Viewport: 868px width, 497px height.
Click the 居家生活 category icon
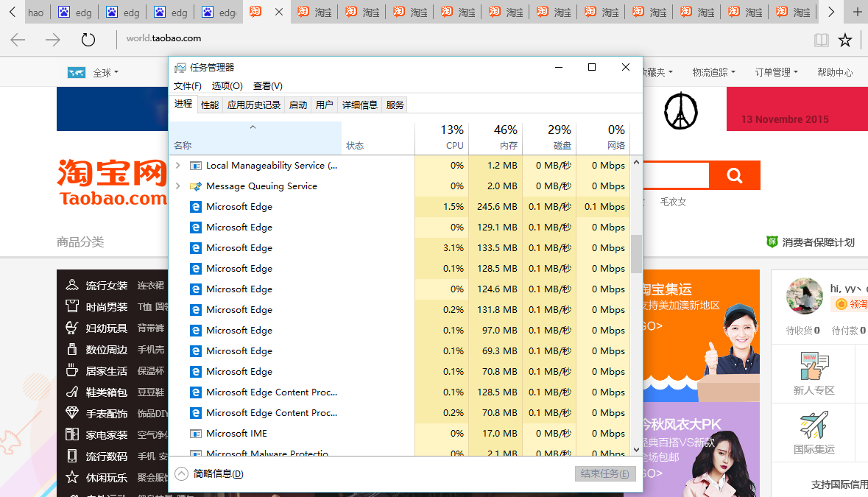pos(72,370)
